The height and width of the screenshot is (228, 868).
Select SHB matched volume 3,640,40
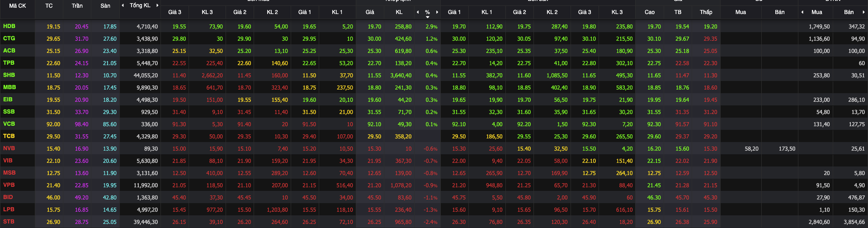(x=401, y=76)
